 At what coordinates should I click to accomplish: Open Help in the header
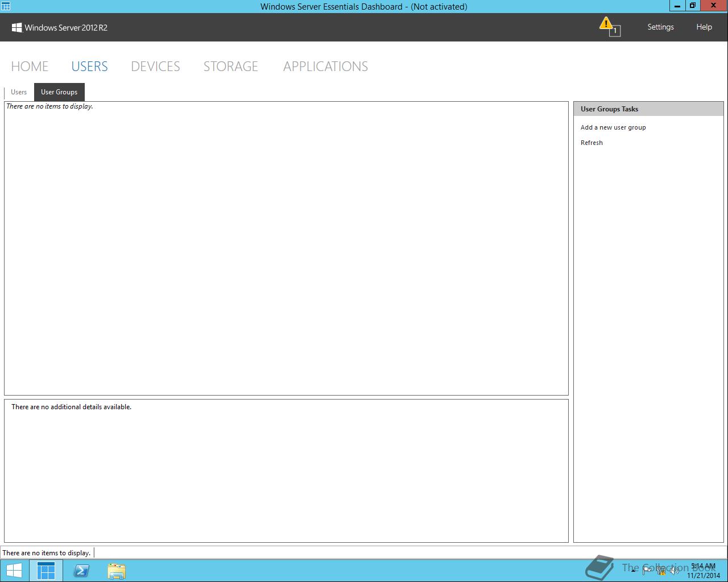coord(704,27)
